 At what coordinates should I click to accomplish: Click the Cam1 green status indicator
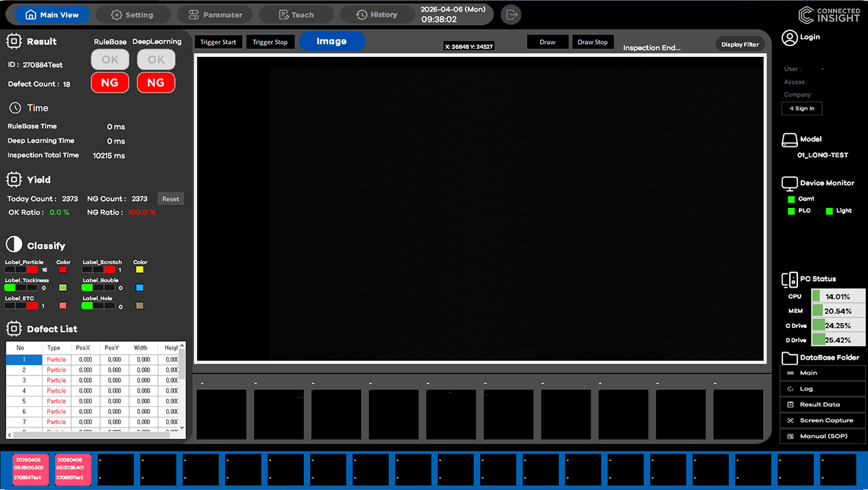click(x=791, y=199)
